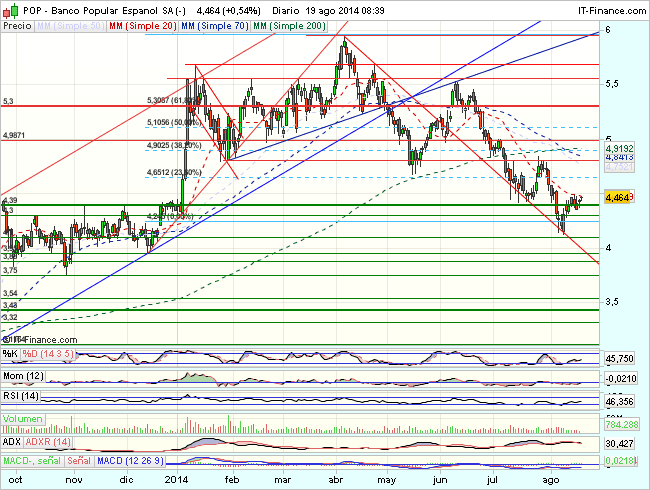
Task: Click the 45,750 stochastic value
Action: pyautogui.click(x=619, y=358)
